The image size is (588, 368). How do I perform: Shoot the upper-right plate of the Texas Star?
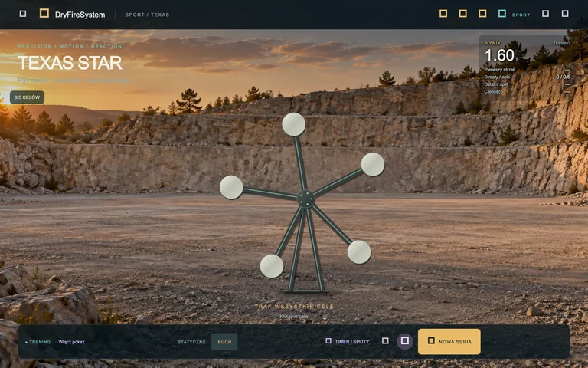[373, 164]
